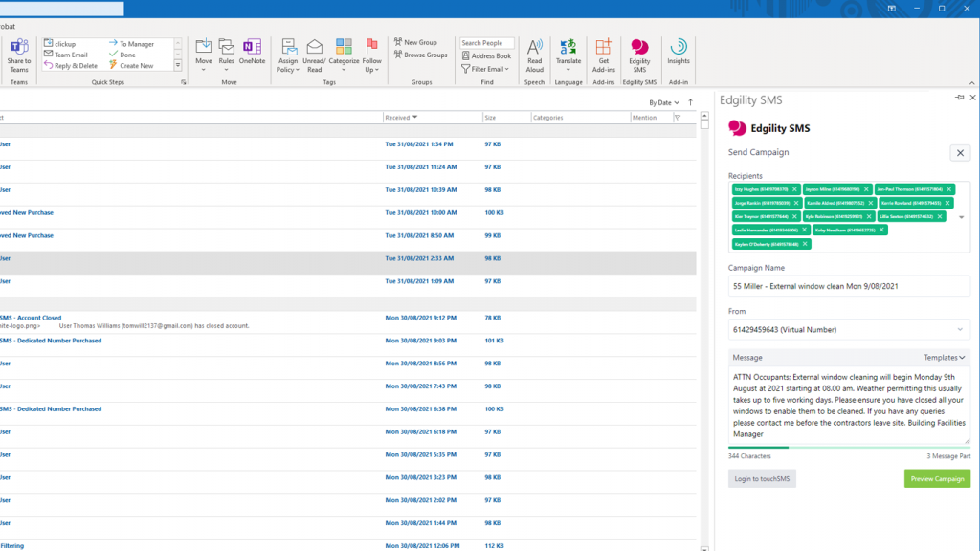The height and width of the screenshot is (551, 980).
Task: Remove recipient Jayson Milne
Action: coord(866,189)
